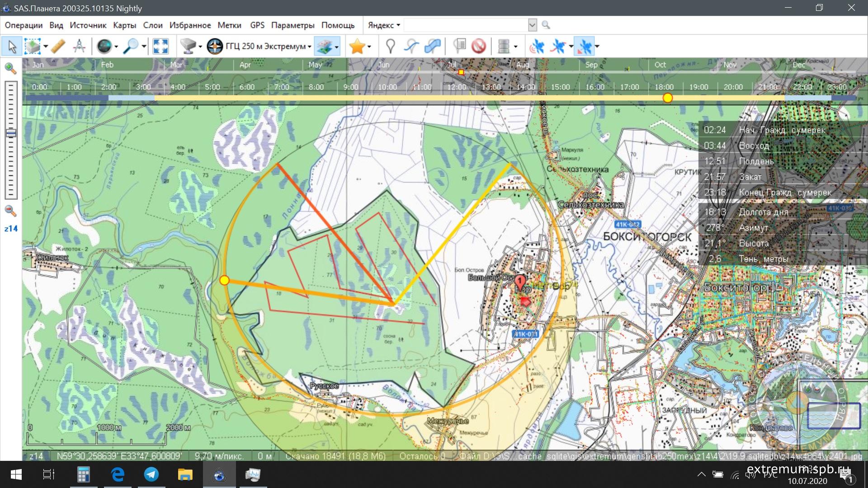868x488 pixels.
Task: Click the ruler distance measurement tool
Action: 58,46
